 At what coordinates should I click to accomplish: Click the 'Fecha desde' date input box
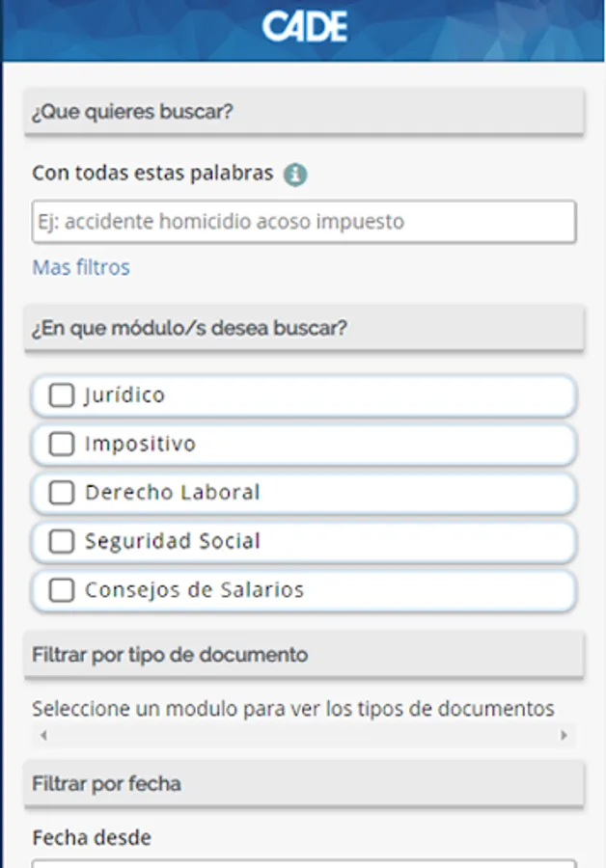304,863
